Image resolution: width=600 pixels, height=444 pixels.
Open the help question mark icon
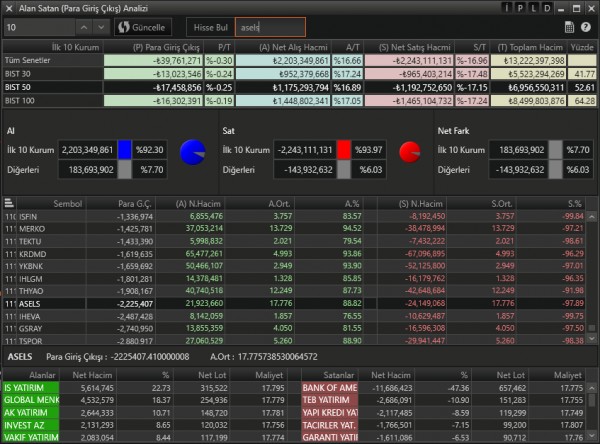(586, 27)
